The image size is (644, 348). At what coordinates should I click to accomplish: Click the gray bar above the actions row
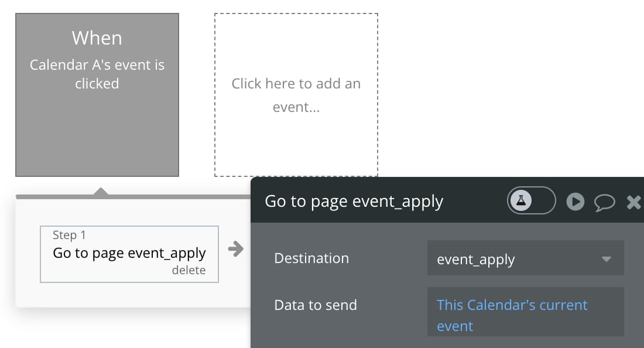click(x=133, y=197)
